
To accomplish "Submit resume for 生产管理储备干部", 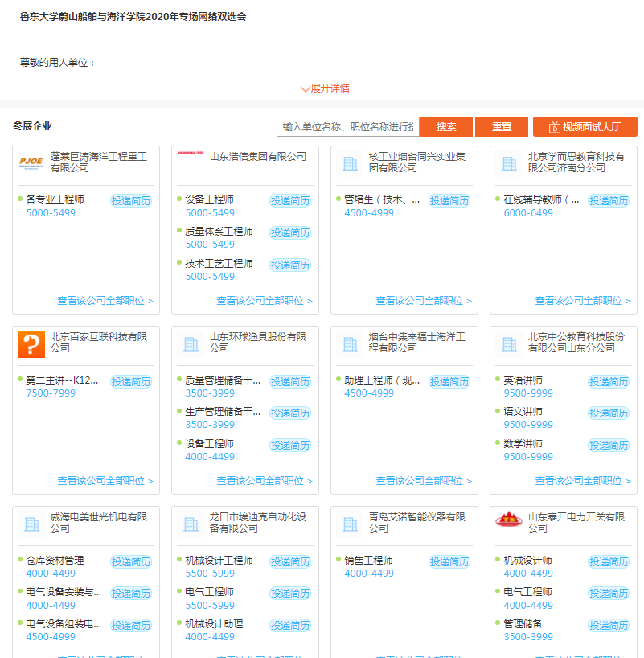I will pos(290,413).
